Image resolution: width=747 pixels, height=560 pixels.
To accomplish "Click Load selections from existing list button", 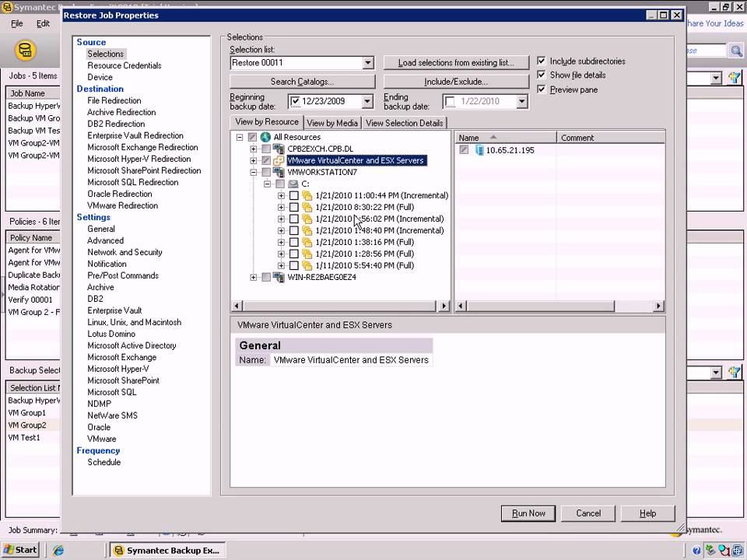I will point(456,63).
